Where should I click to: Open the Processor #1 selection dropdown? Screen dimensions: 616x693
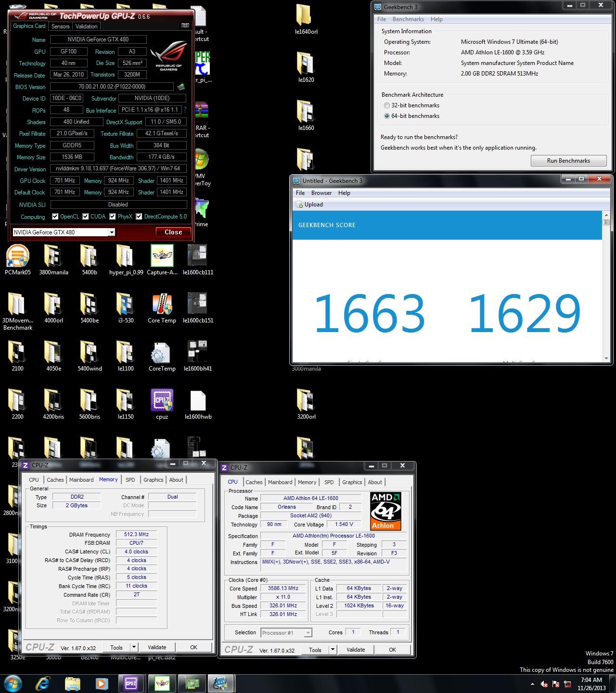[x=286, y=633]
